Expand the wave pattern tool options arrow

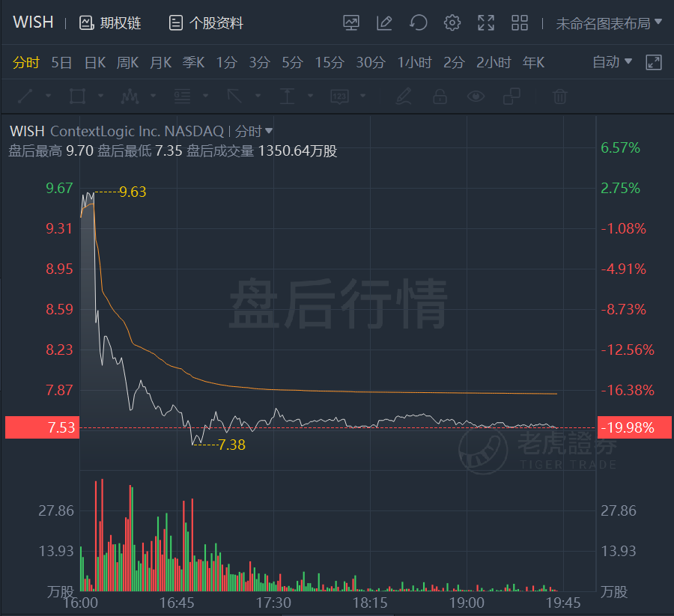click(153, 95)
